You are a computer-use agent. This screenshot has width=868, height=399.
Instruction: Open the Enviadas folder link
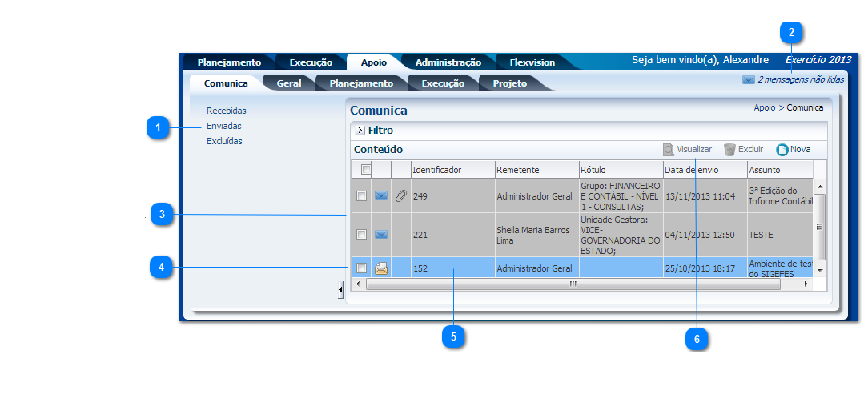point(224,126)
